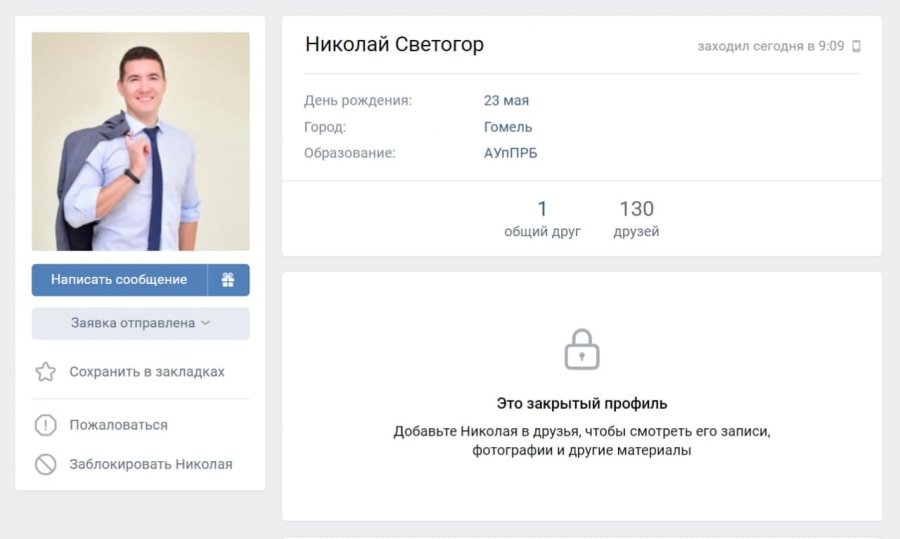The width and height of the screenshot is (900, 539).
Task: Select Сохранить в закладках
Action: click(x=147, y=372)
